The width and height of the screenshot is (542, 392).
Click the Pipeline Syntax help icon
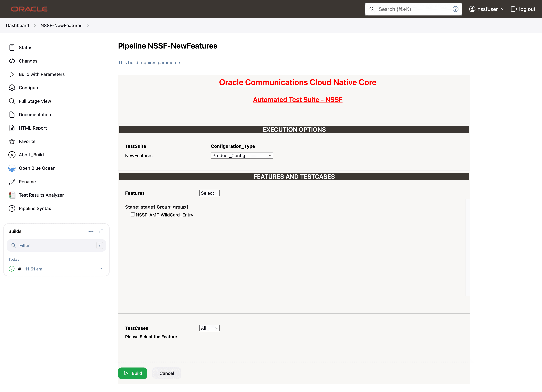point(12,208)
